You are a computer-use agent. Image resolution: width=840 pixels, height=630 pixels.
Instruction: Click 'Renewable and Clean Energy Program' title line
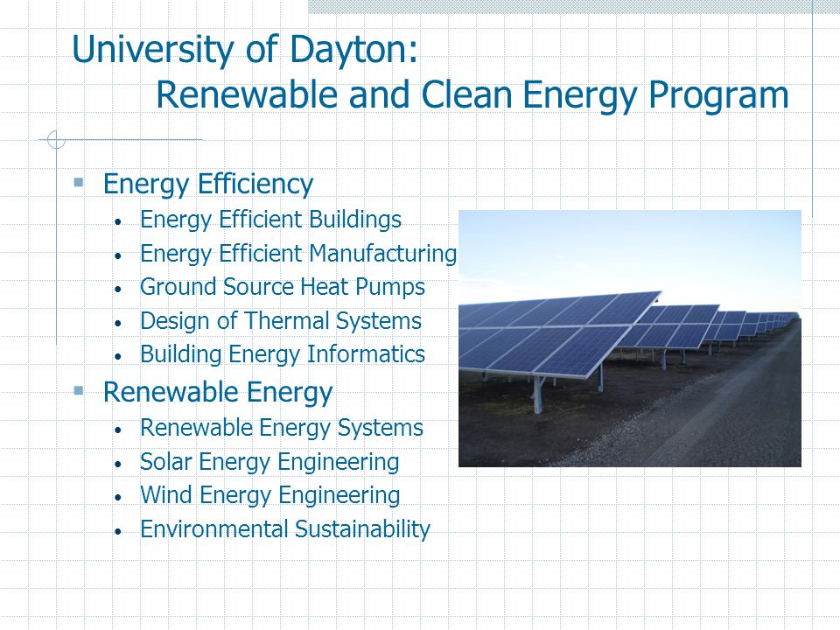point(472,95)
